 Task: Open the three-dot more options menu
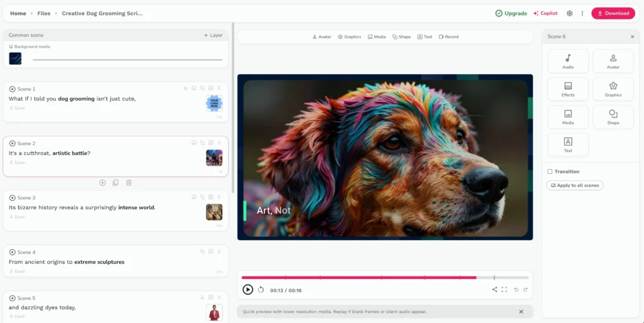click(x=582, y=13)
